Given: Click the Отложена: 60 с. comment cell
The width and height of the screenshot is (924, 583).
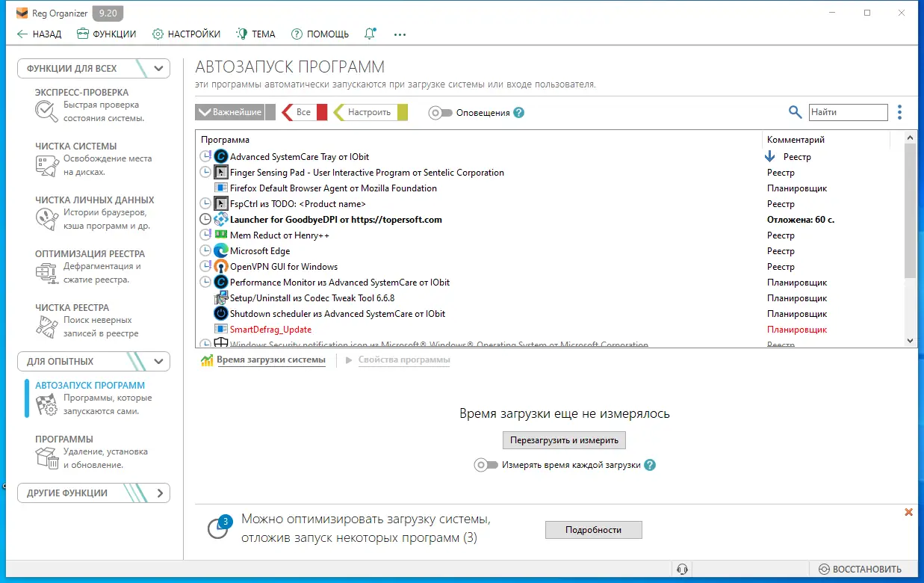Looking at the screenshot, I should point(801,220).
